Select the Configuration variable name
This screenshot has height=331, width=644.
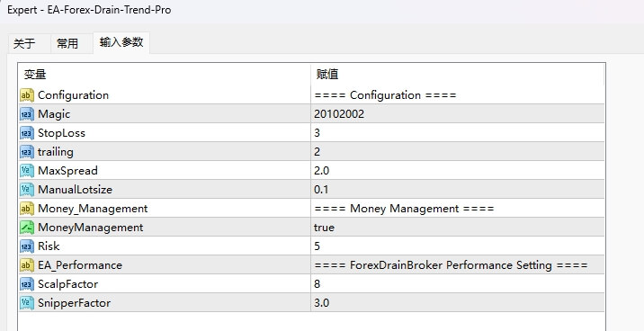pyautogui.click(x=73, y=95)
